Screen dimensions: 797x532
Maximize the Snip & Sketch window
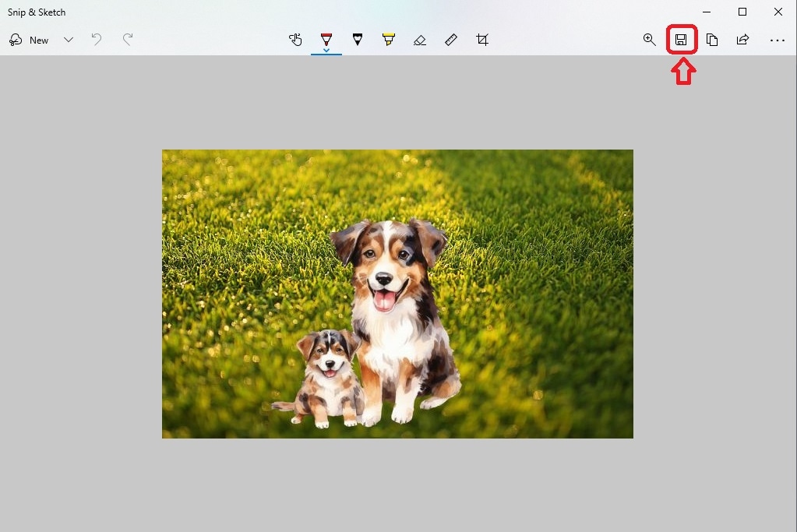pyautogui.click(x=742, y=12)
